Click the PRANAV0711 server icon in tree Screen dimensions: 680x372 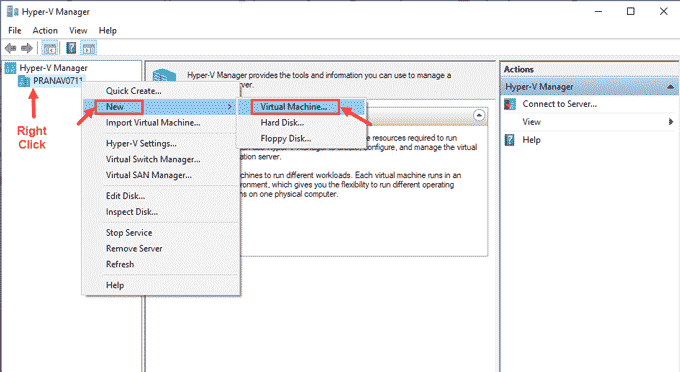coord(24,81)
